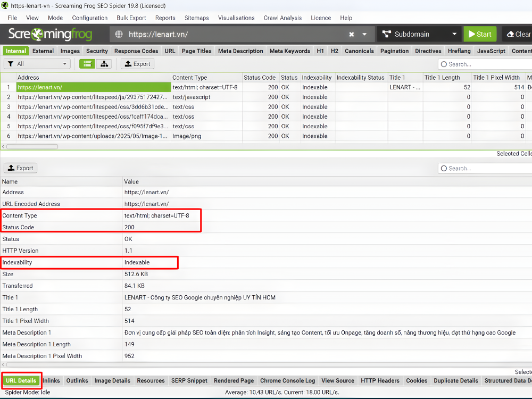
Task: Click the globe icon in URL bar
Action: [119, 35]
